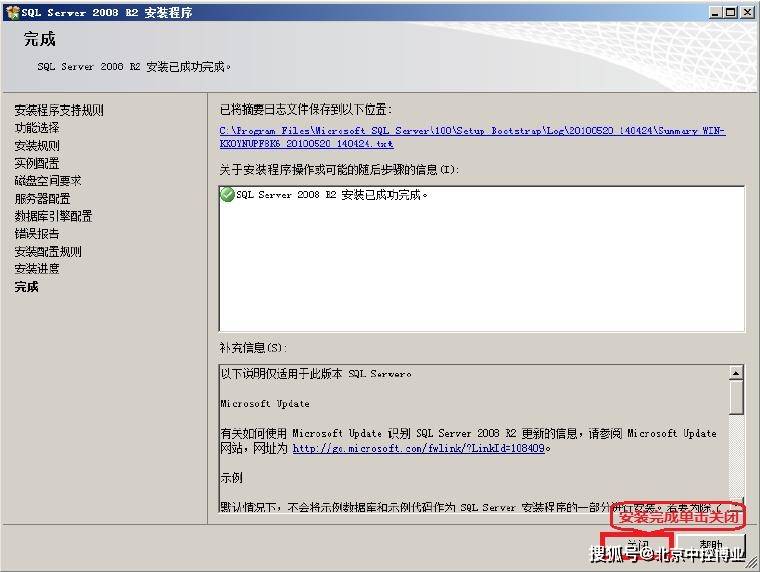Select the 安装进度 step
760x572 pixels.
click(x=37, y=269)
